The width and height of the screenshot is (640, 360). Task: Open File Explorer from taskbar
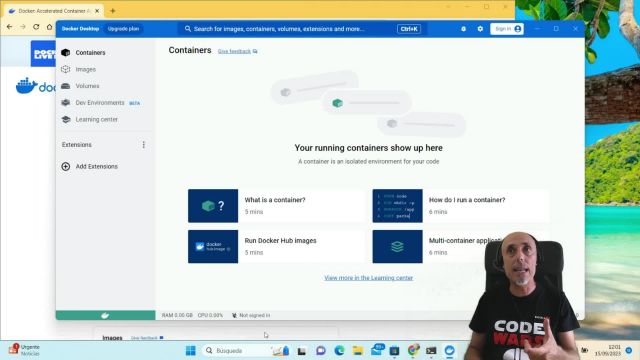(358, 351)
